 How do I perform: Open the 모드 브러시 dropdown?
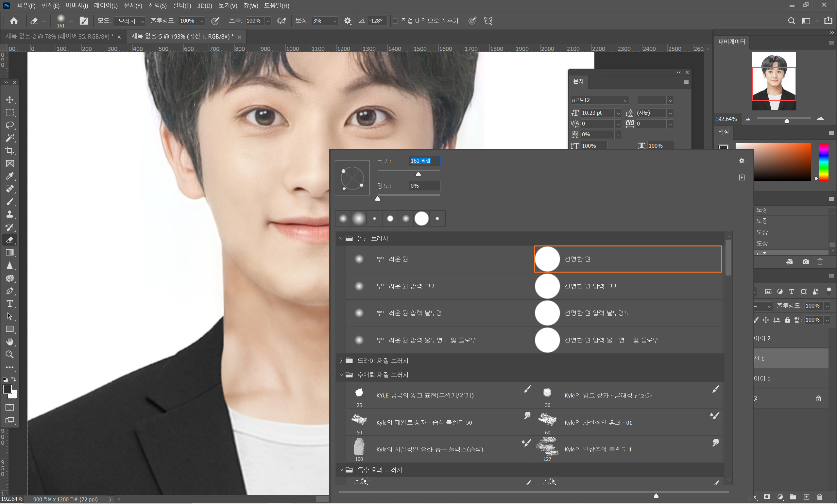pyautogui.click(x=131, y=21)
